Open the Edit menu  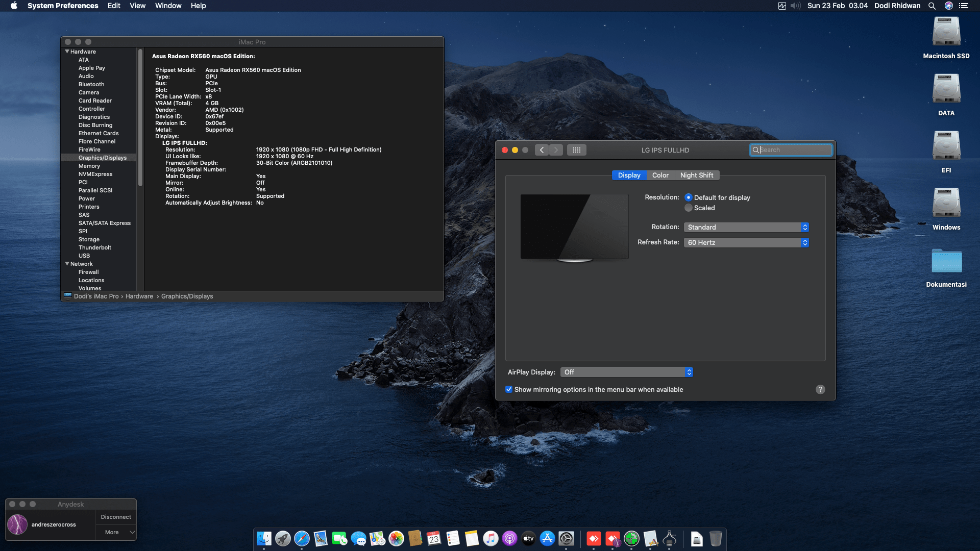[x=114, y=6]
